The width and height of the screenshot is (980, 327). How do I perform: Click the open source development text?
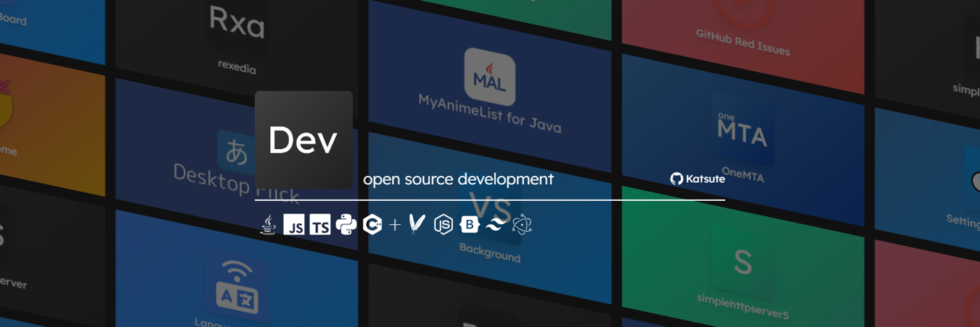click(458, 179)
